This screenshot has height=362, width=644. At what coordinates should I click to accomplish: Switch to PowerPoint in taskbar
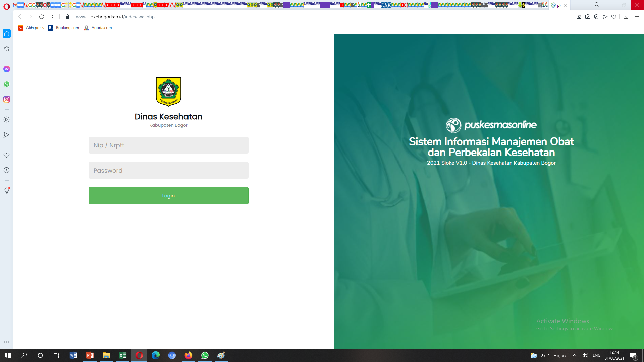tap(90, 355)
